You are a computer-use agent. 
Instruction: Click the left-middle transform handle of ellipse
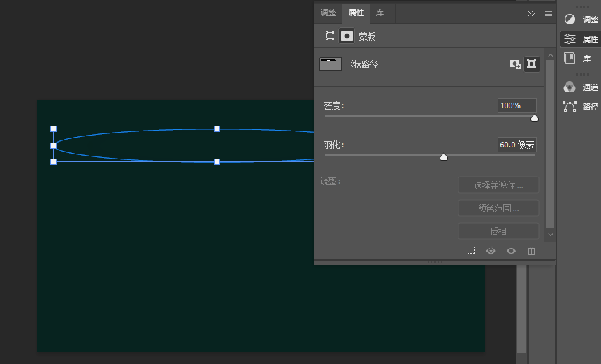(54, 145)
